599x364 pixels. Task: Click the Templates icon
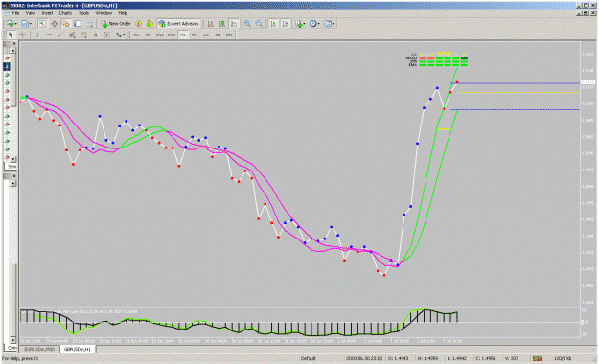pyautogui.click(x=328, y=24)
